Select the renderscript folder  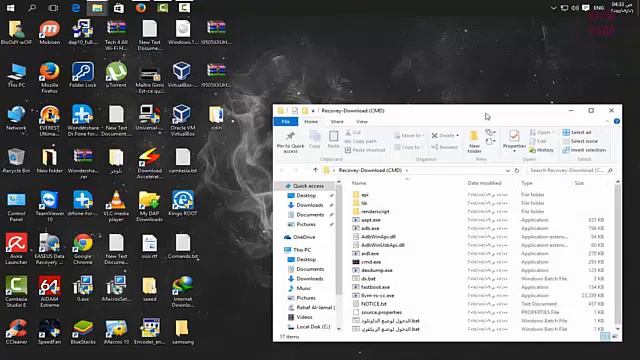click(x=371, y=211)
